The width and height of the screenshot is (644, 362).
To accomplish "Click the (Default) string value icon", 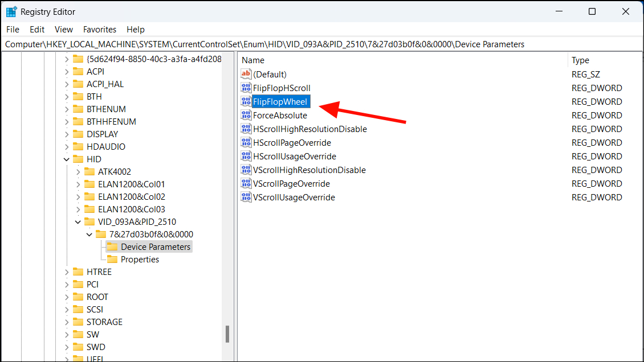I will tap(246, 74).
